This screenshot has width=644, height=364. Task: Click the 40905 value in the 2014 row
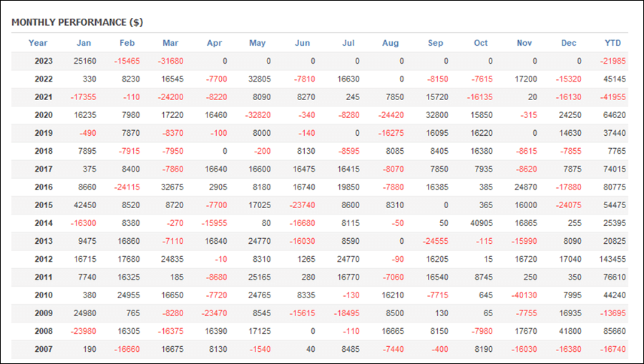482,223
